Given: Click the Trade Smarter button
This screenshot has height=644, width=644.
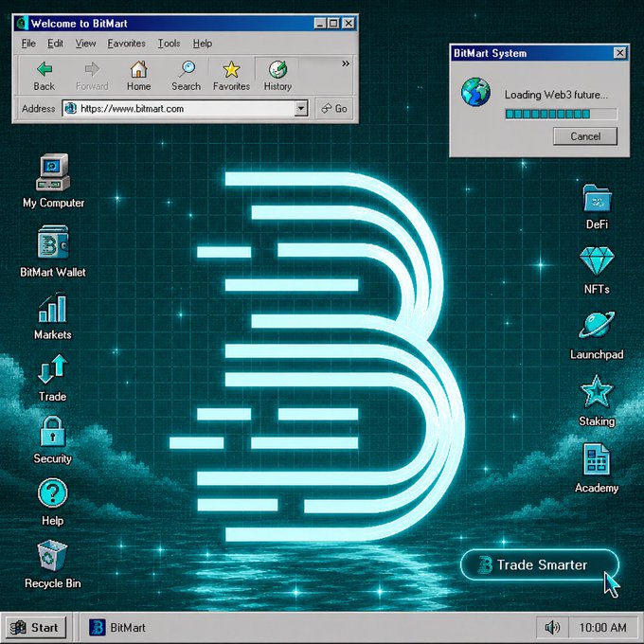Looking at the screenshot, I should (x=539, y=565).
